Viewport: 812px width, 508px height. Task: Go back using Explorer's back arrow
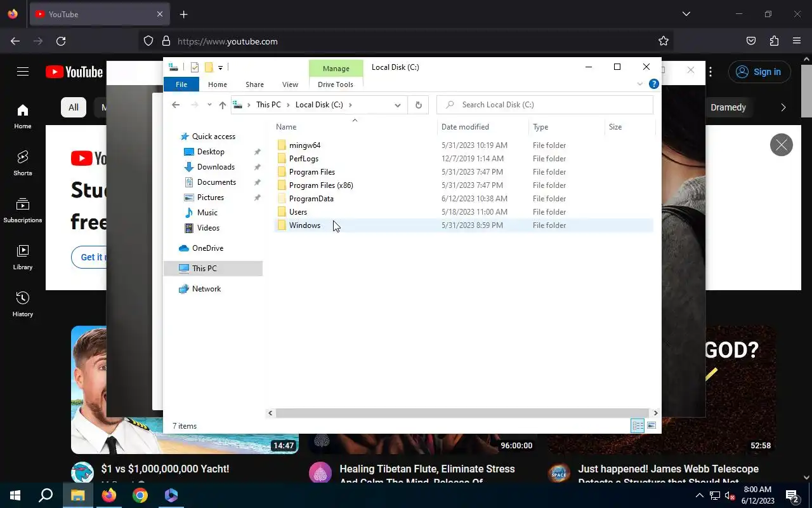(x=176, y=105)
